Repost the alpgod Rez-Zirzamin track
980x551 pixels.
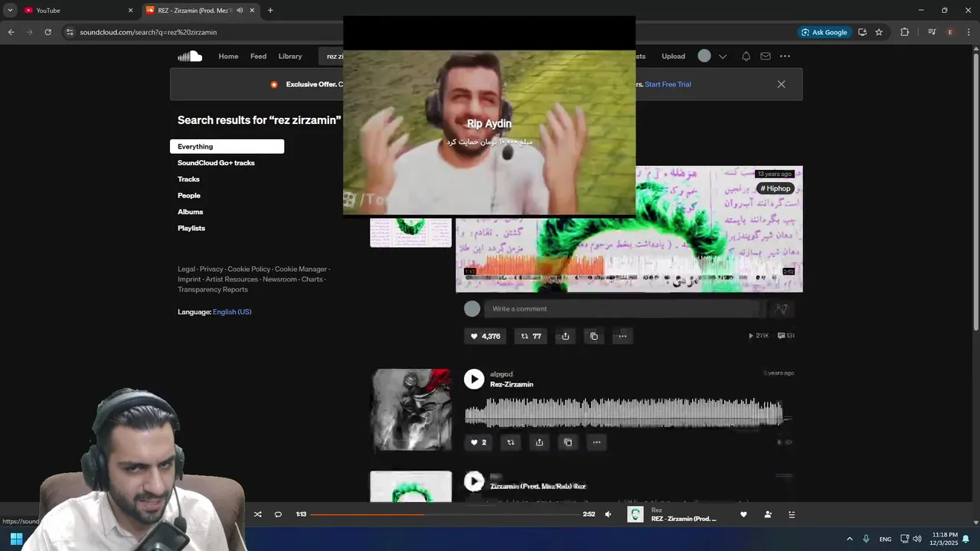(511, 442)
